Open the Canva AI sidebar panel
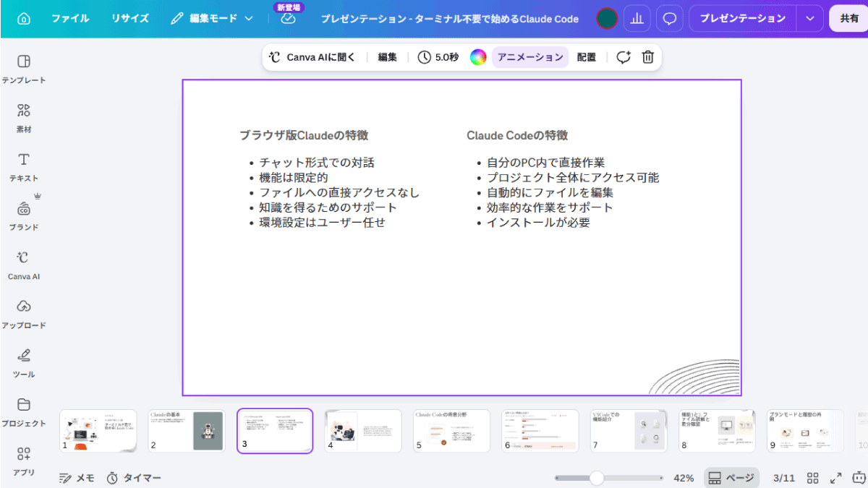Image resolution: width=868 pixels, height=488 pixels. (x=23, y=265)
